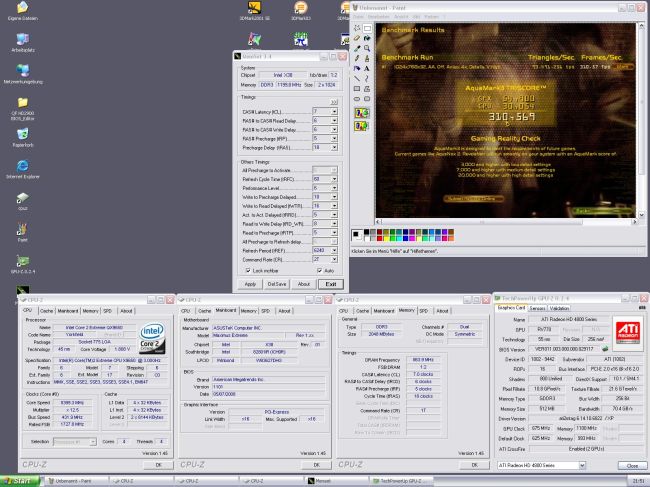Open the Refresh Cycle Time (tRFC) dropdown

(x=334, y=179)
